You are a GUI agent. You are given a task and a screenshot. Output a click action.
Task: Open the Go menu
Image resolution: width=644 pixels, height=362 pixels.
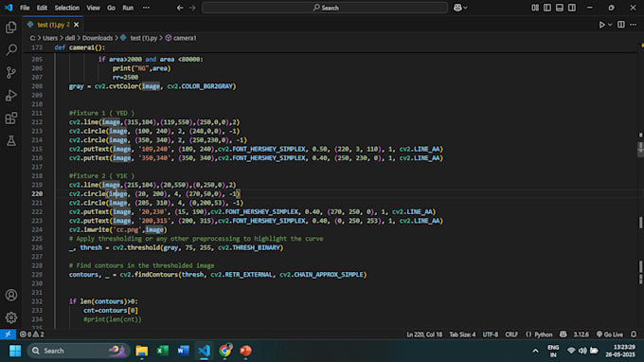click(111, 8)
